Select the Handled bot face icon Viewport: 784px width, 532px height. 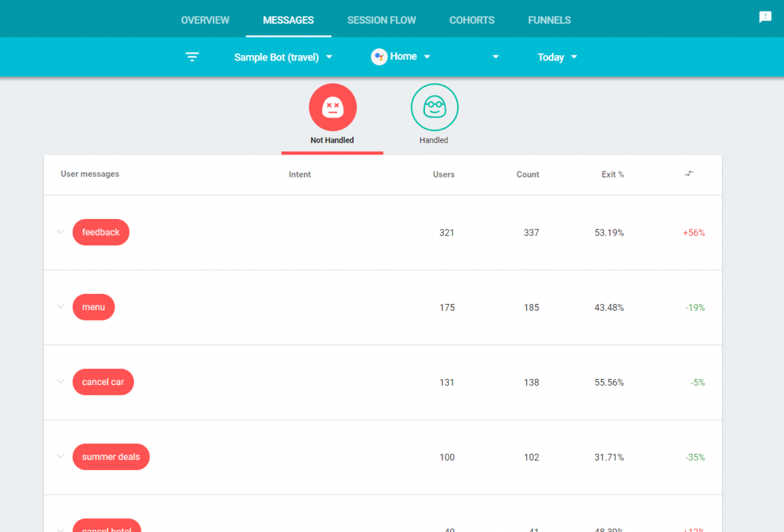tap(435, 107)
